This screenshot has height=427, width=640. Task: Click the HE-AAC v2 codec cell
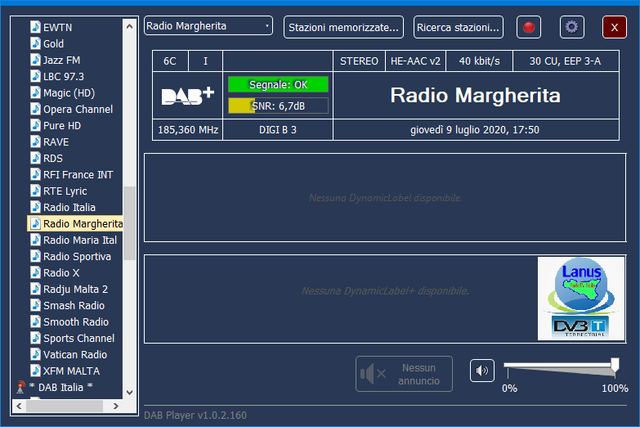click(x=416, y=61)
